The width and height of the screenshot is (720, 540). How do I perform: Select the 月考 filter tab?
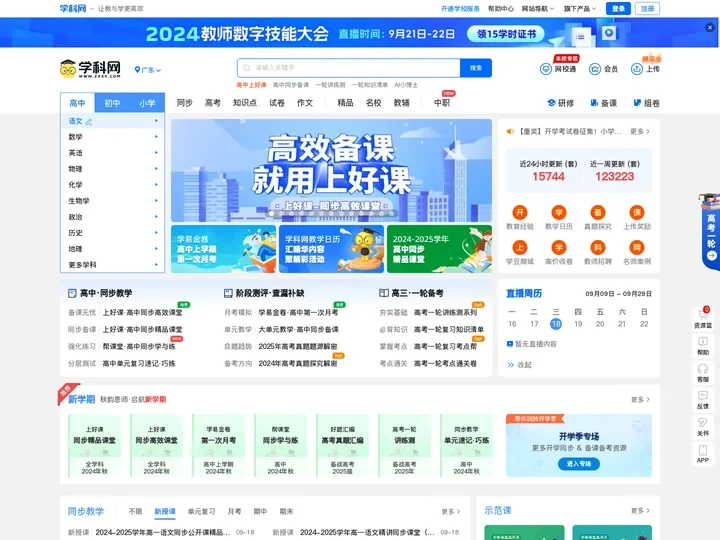(234, 511)
